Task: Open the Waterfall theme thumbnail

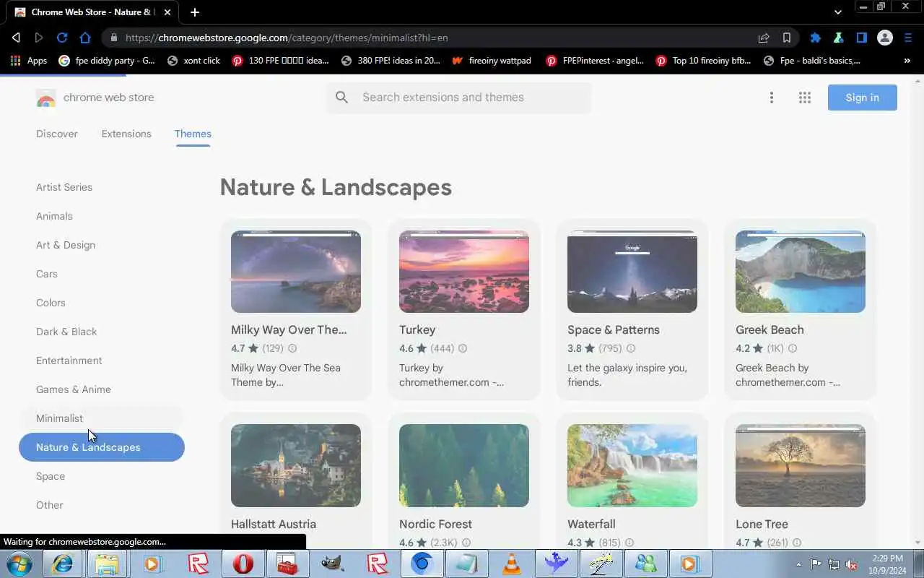Action: pos(632,465)
